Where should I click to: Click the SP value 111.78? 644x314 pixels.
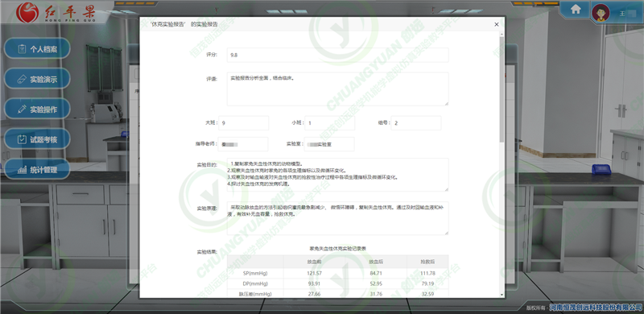427,273
